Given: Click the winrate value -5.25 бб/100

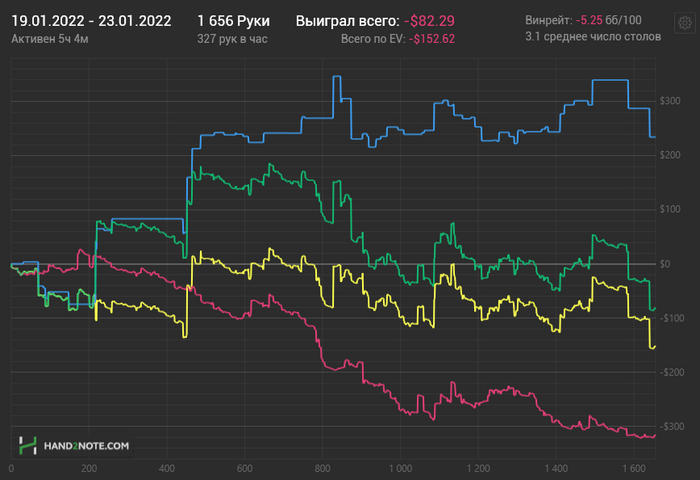Looking at the screenshot, I should (x=608, y=21).
